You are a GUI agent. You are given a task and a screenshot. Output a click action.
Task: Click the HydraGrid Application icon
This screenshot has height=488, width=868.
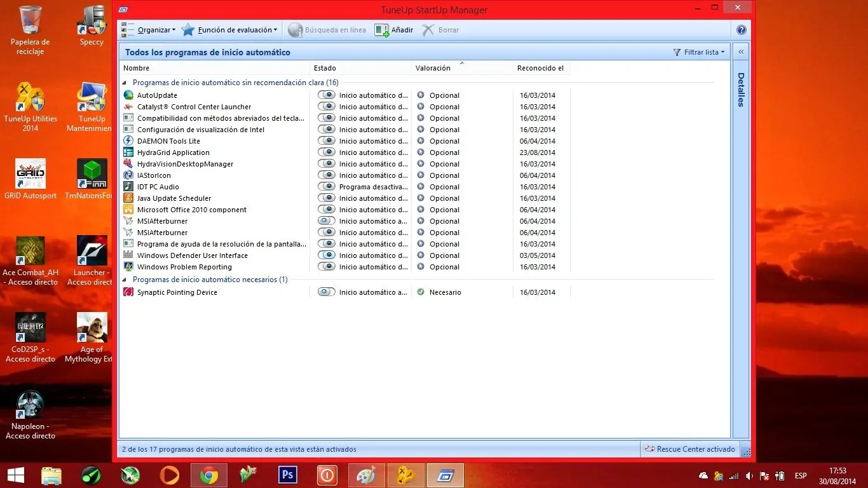[128, 152]
